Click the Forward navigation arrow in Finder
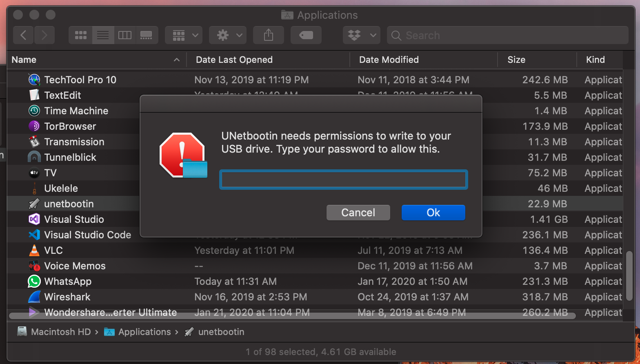This screenshot has width=640, height=364. (44, 35)
